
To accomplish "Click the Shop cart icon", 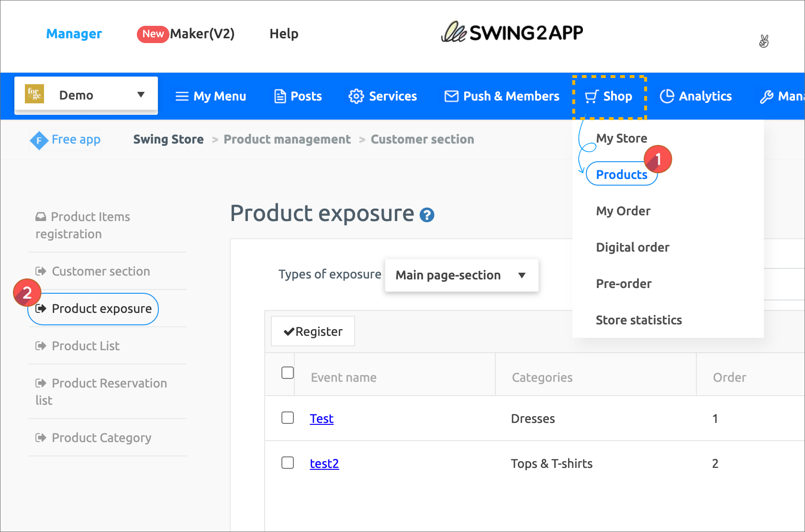I will [x=592, y=97].
